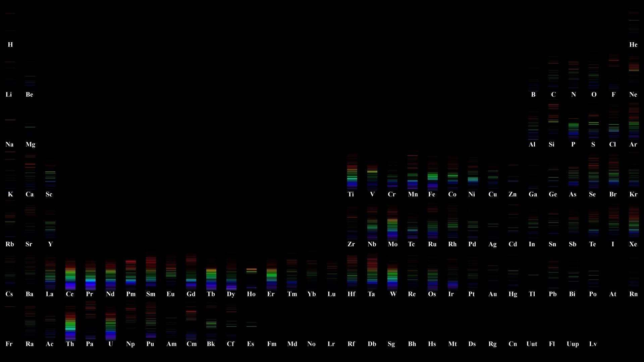Click the Mg element label
Screen dimensions: 644x362
pos(30,144)
